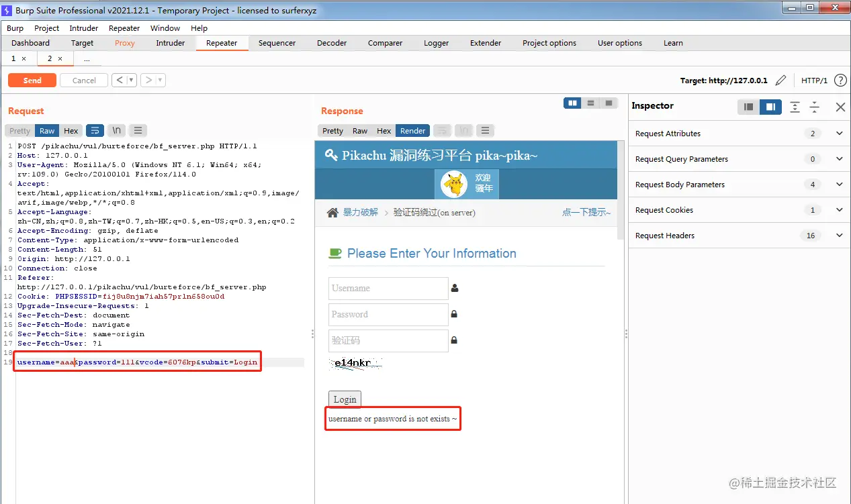
Task: Click the disabled word wrap icon in Response
Action: [x=442, y=131]
